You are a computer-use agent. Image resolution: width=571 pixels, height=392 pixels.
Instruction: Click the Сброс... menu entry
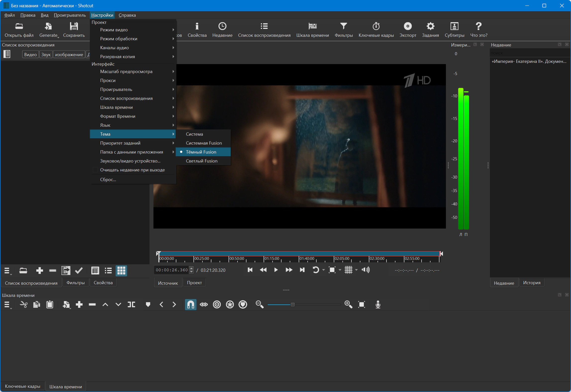coord(108,180)
